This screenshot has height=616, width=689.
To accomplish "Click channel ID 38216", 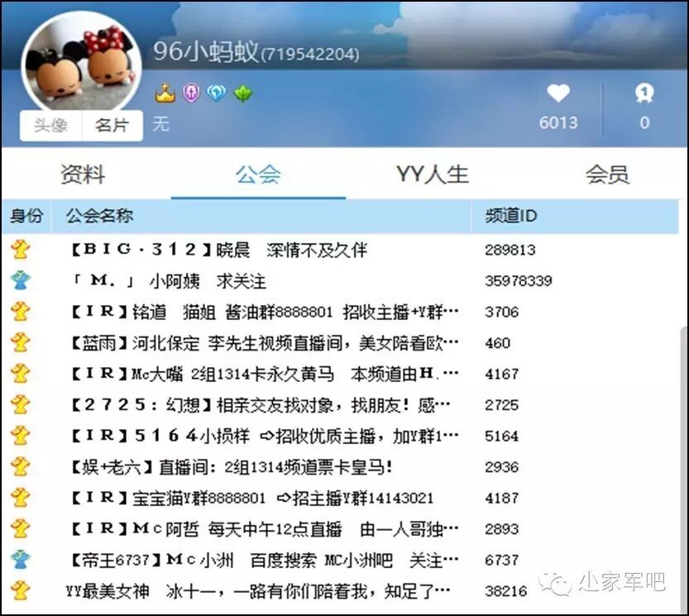I will coord(506,591).
